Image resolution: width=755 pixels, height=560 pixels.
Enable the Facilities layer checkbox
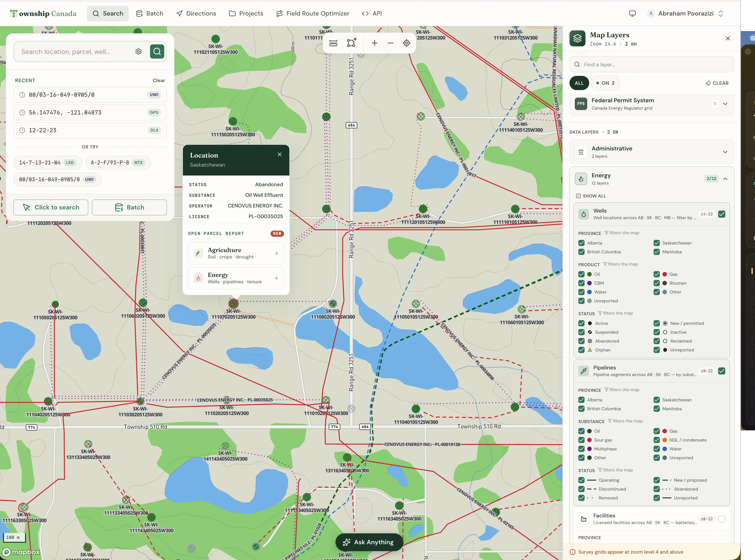(721, 519)
